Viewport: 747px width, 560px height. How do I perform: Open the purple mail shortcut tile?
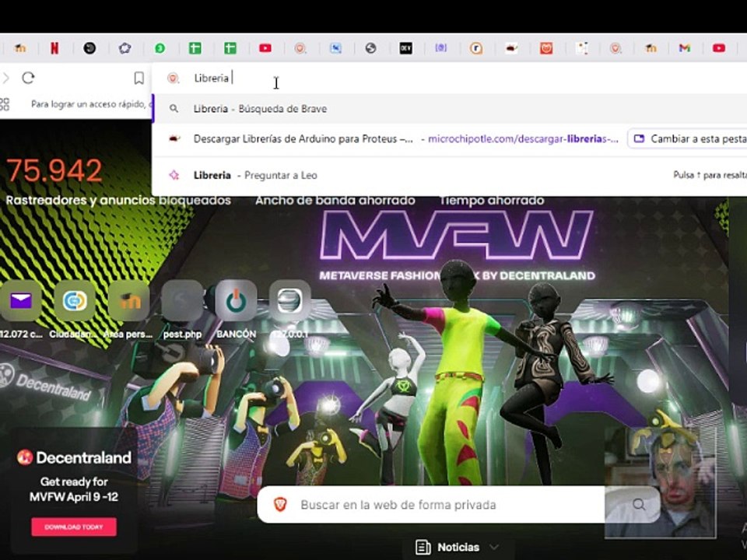point(20,300)
